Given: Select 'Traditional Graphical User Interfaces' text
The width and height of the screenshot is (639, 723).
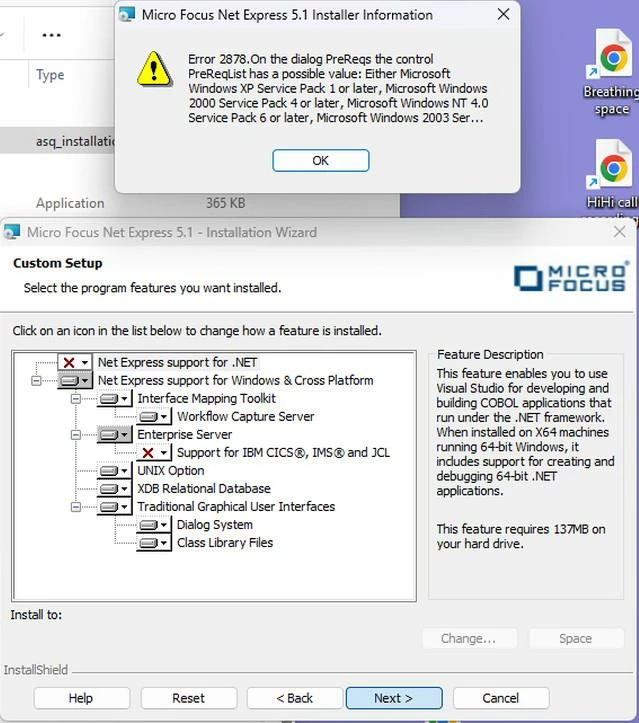Looking at the screenshot, I should pyautogui.click(x=236, y=507).
